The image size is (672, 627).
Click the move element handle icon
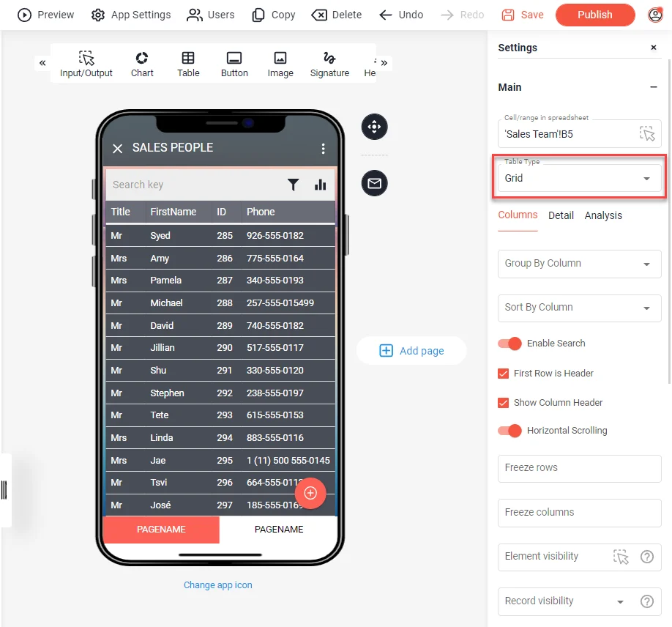[x=374, y=127]
